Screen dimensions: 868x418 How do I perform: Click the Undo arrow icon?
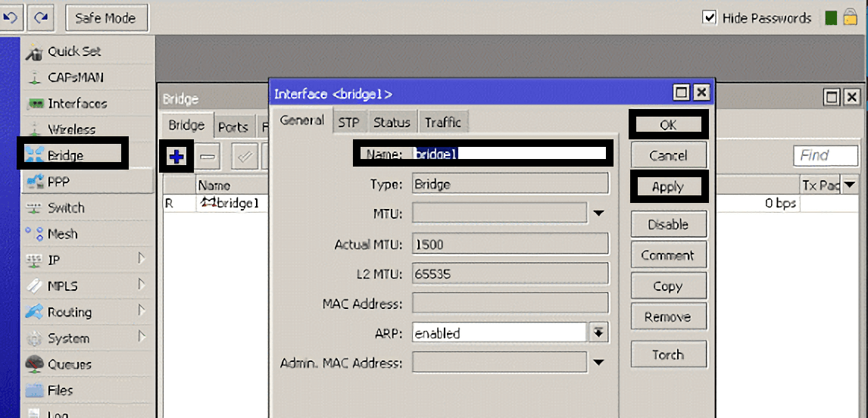[x=9, y=17]
